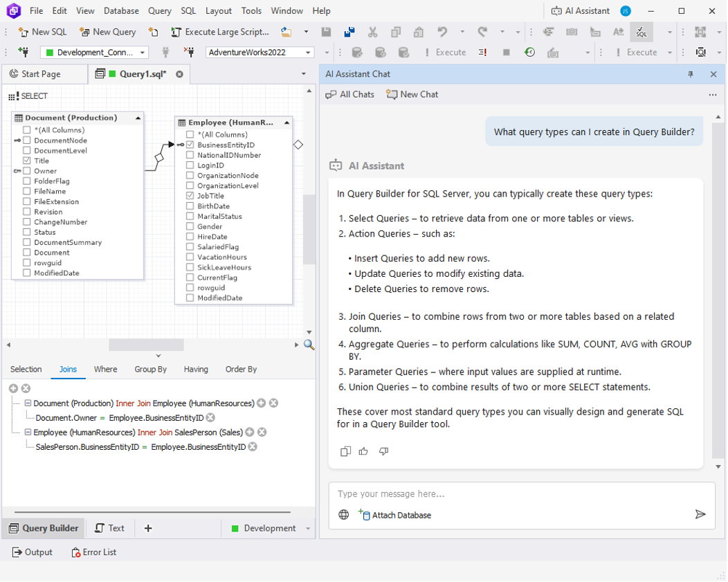The width and height of the screenshot is (728, 582).
Task: Check the FileName column checkbox
Action: (x=27, y=191)
